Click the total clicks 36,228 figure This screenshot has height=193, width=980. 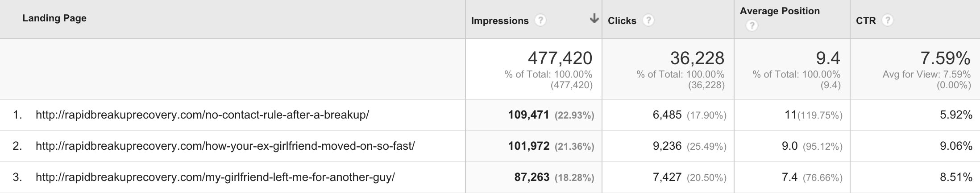pyautogui.click(x=697, y=58)
